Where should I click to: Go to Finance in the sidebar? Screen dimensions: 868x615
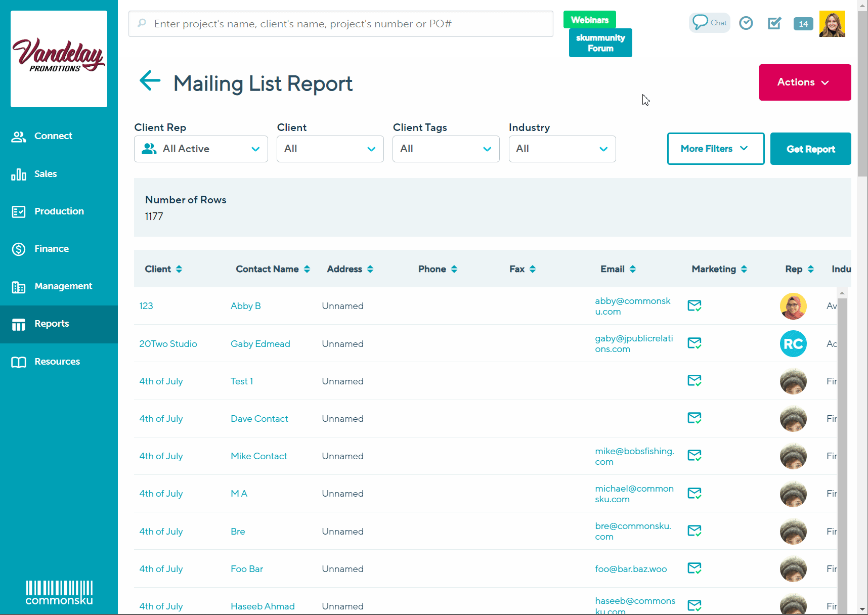pyautogui.click(x=51, y=249)
